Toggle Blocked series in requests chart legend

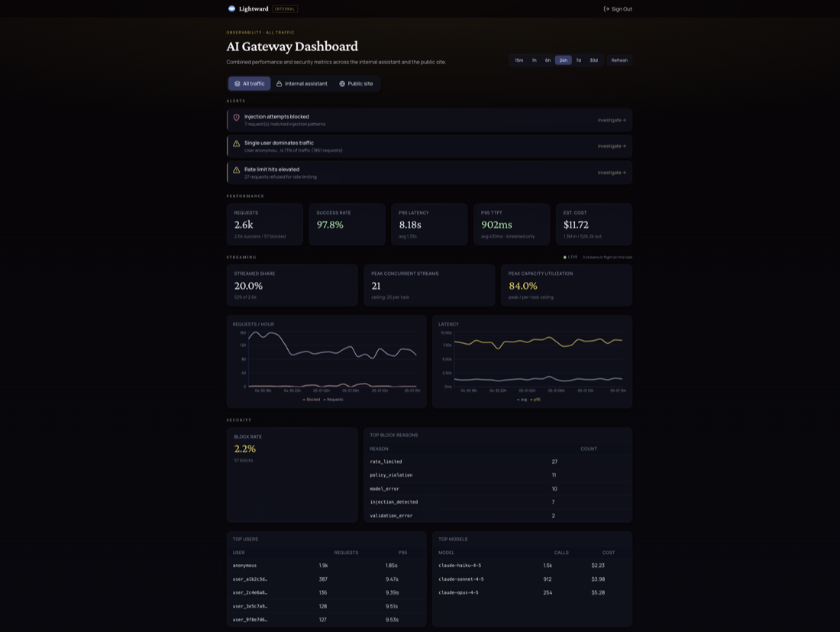click(x=312, y=400)
